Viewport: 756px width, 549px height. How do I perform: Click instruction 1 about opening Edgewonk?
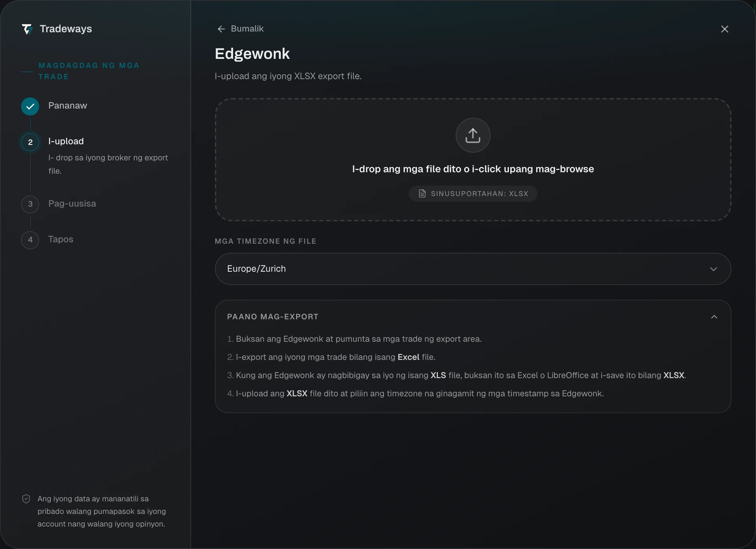354,339
